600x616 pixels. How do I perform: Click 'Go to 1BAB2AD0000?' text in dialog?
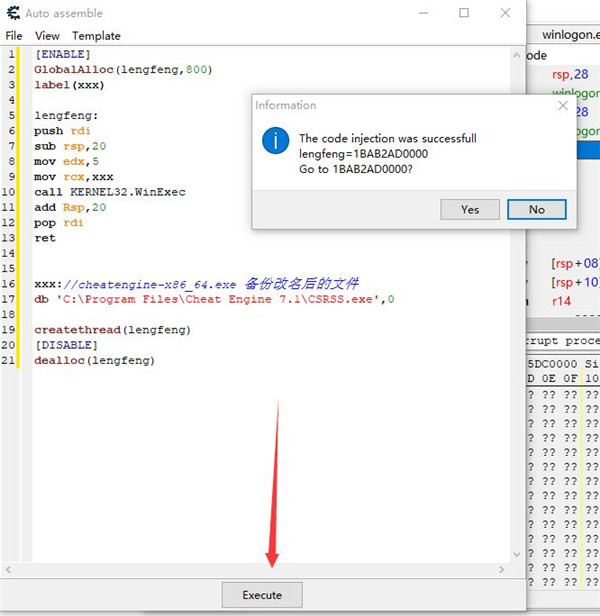click(356, 169)
